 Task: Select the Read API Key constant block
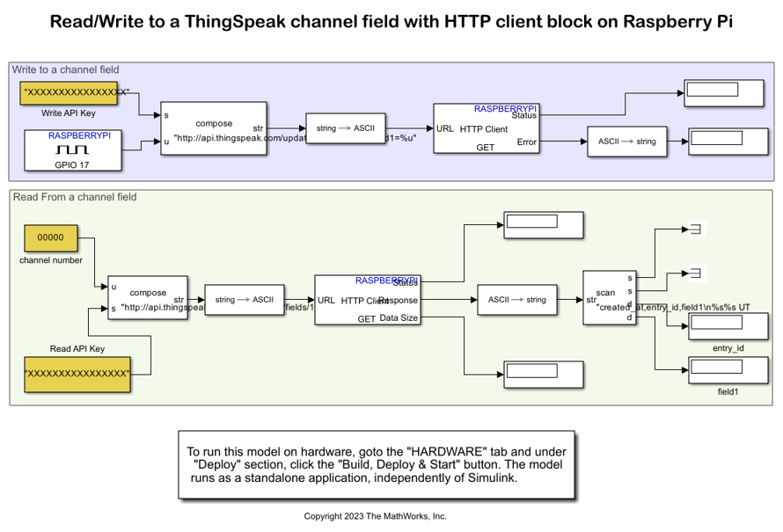(77, 375)
